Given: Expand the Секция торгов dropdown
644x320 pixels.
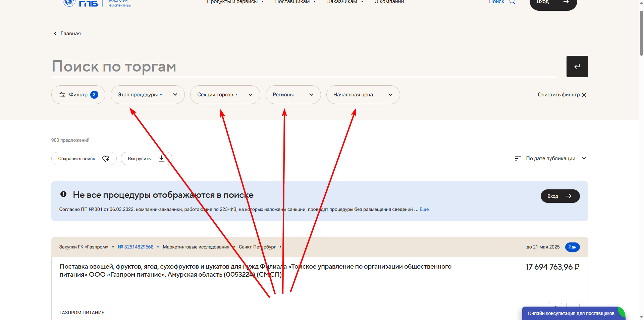Looking at the screenshot, I should click(x=225, y=95).
